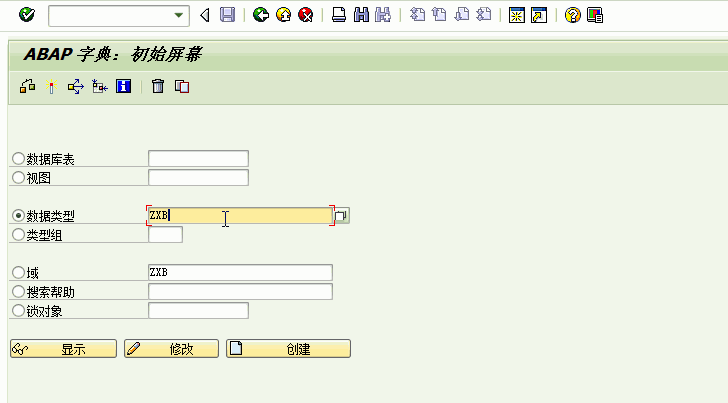728x403 pixels.
Task: Click the Copy object icon
Action: 182,86
